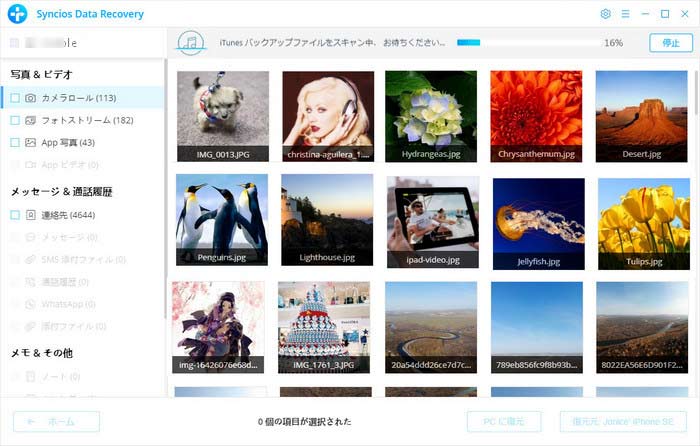Image resolution: width=700 pixels, height=446 pixels.
Task: Check the 連絡先 checkbox
Action: click(x=15, y=215)
